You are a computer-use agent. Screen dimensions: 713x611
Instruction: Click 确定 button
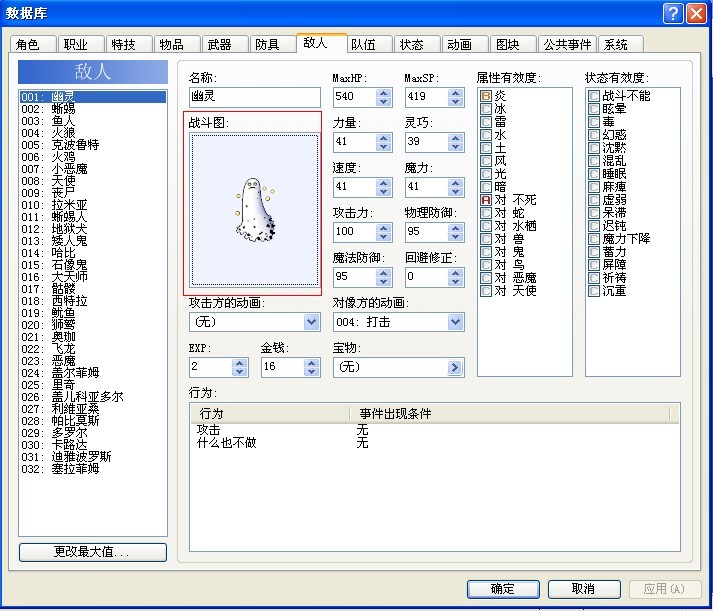[x=503, y=589]
